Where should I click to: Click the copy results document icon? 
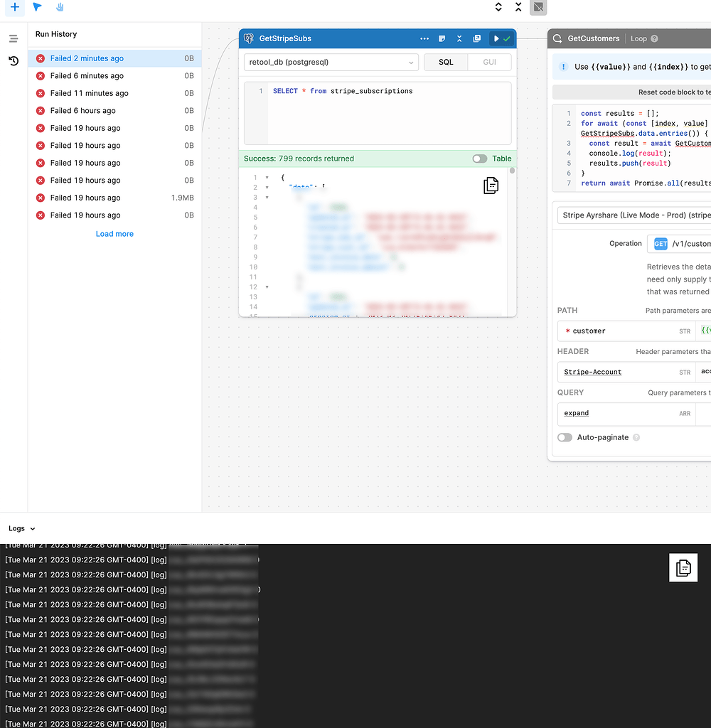491,186
